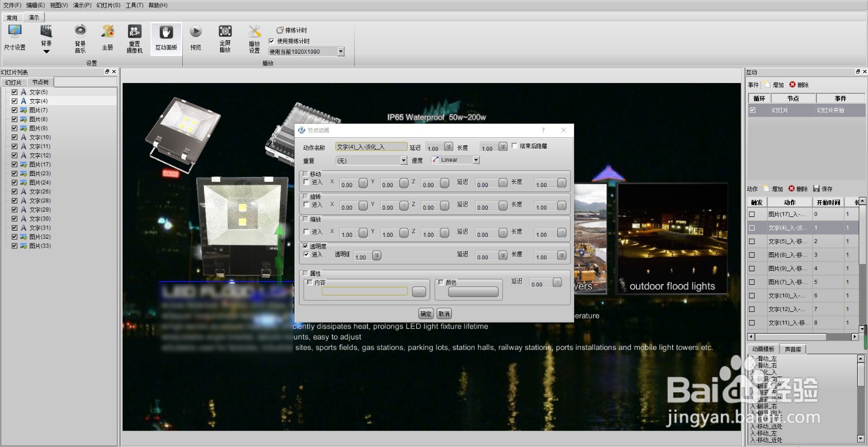This screenshot has width=868, height=447.
Task: Adjust top 延迟 delay stepper in dialog
Action: pyautogui.click(x=448, y=147)
